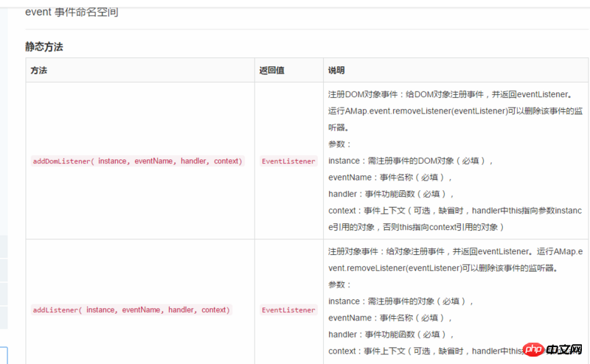Click the addListener method signature

tap(131, 310)
